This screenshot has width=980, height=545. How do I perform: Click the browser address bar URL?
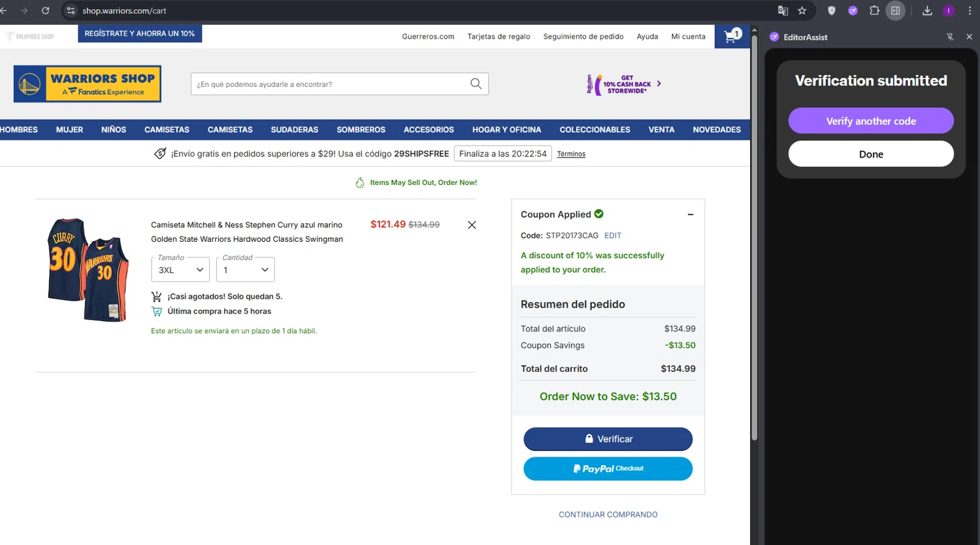124,10
